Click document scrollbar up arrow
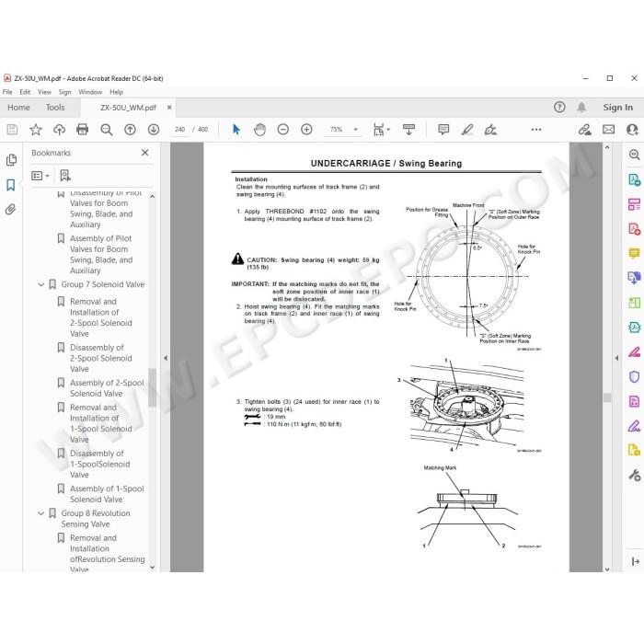 coord(607,147)
